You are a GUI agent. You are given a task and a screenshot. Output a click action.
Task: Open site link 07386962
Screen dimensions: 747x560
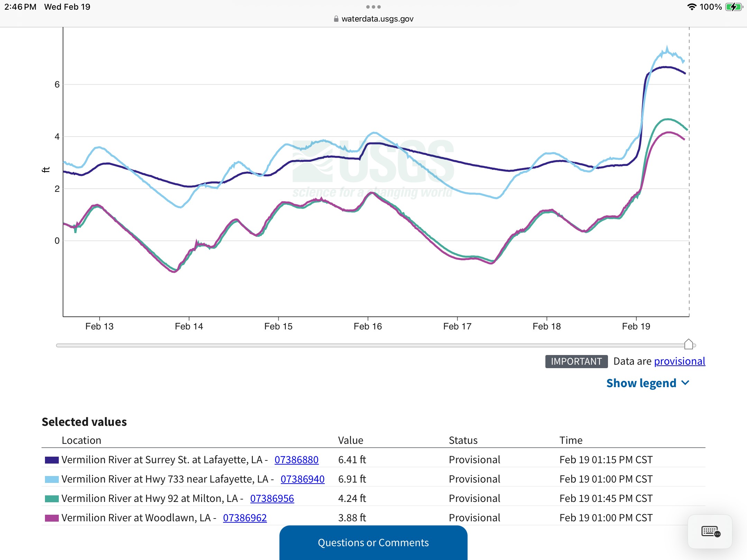pos(245,518)
